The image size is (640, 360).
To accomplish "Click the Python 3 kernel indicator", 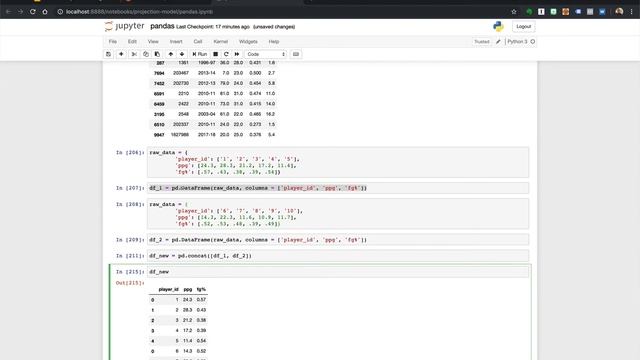I will [521, 42].
